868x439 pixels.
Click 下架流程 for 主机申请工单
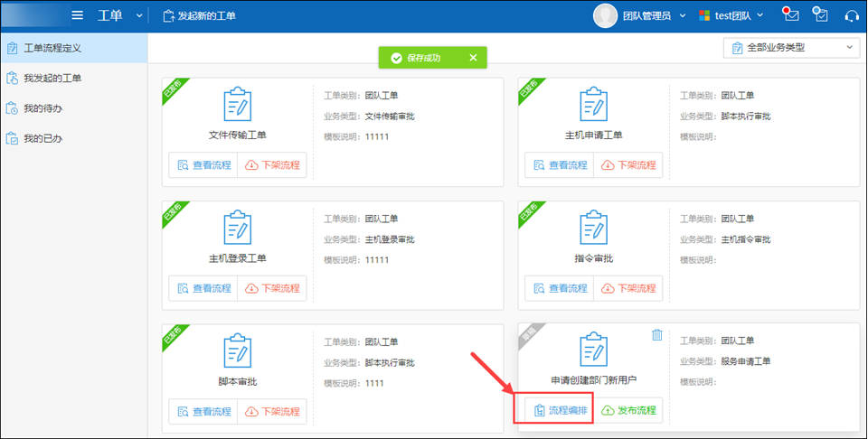click(628, 165)
